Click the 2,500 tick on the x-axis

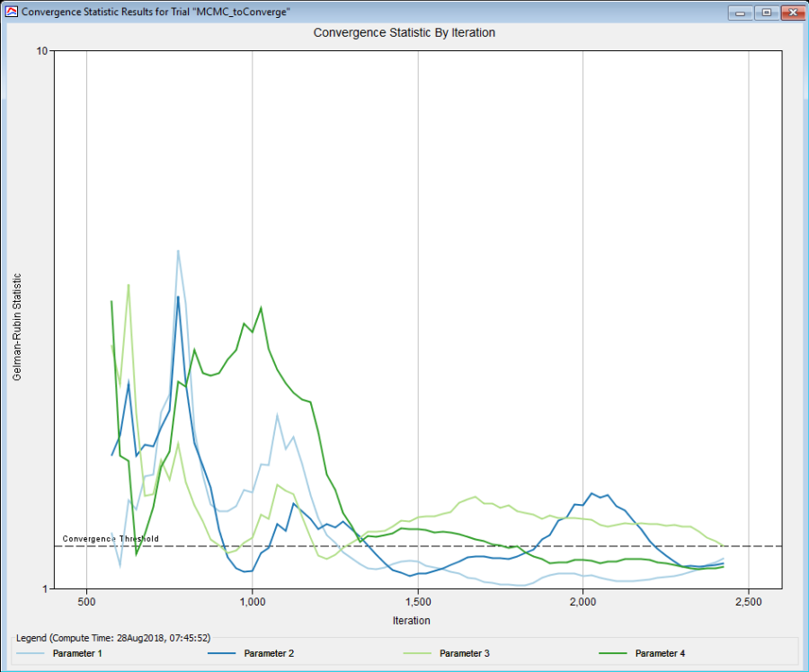[x=748, y=601]
